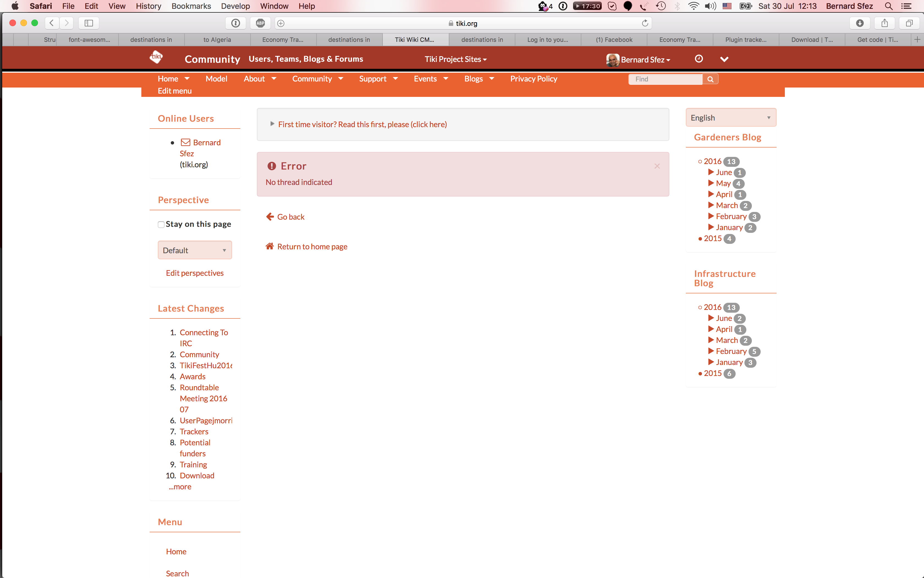Open the Community navbar menu
This screenshot has height=578, width=924.
point(318,79)
